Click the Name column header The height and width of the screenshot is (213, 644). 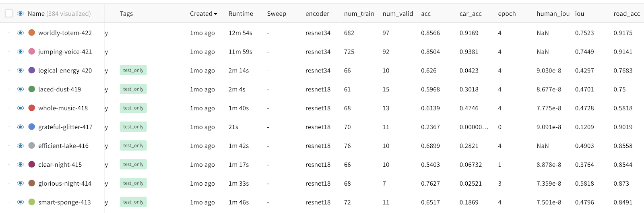point(36,14)
